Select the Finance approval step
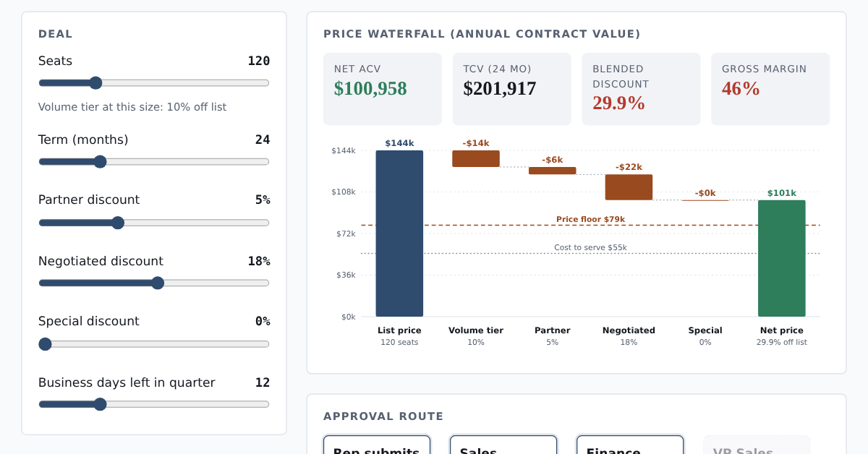This screenshot has width=868, height=454. tap(630, 445)
